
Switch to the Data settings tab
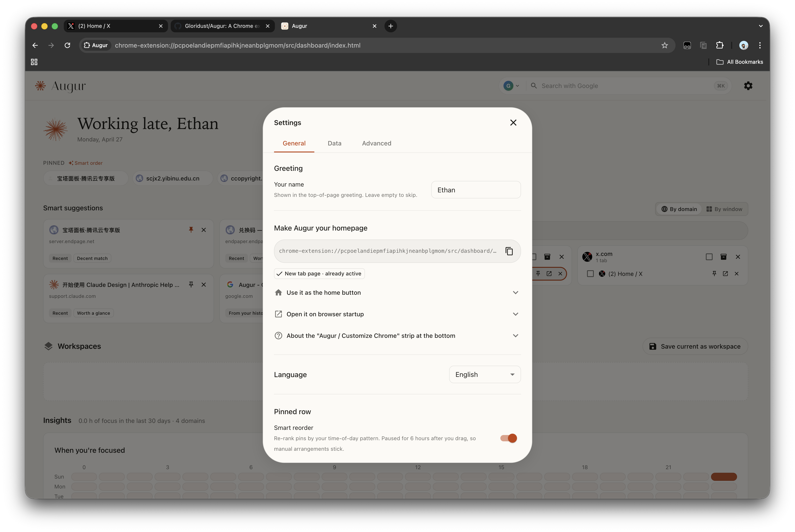[334, 143]
